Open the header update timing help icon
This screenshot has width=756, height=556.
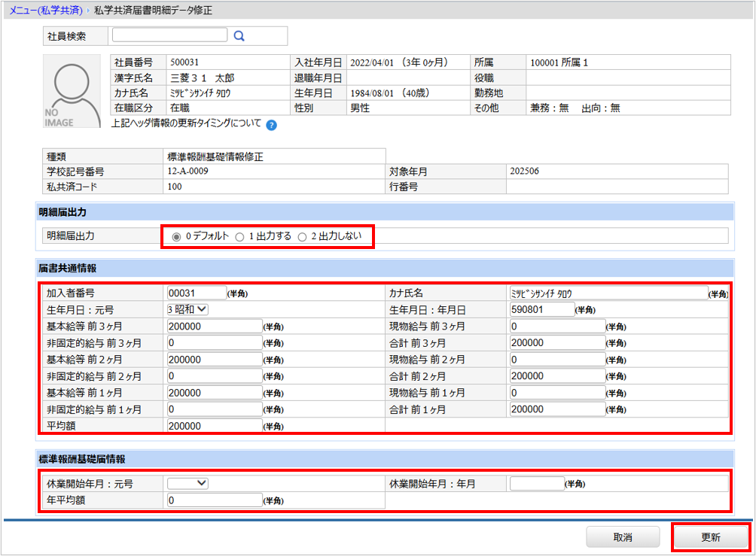pos(271,125)
